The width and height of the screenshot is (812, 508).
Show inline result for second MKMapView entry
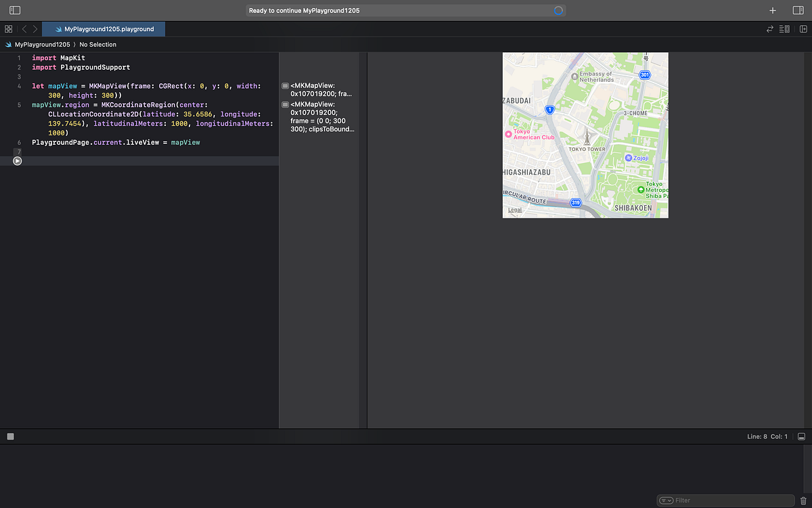(285, 105)
